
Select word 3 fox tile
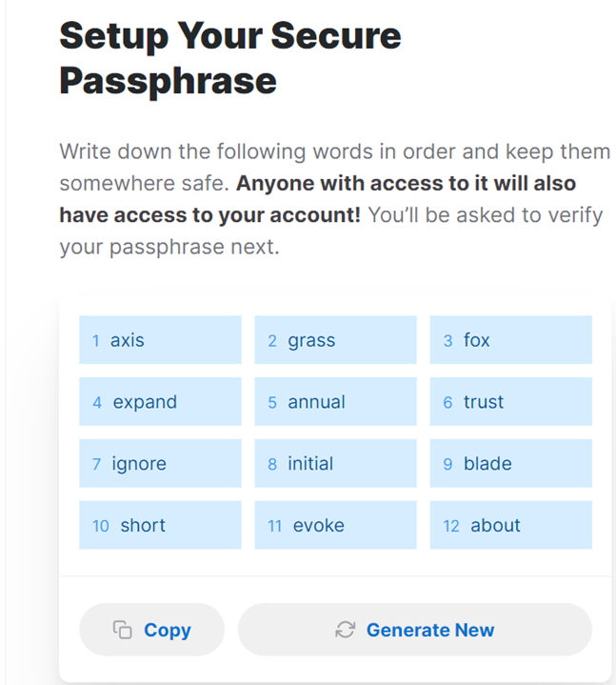[510, 340]
